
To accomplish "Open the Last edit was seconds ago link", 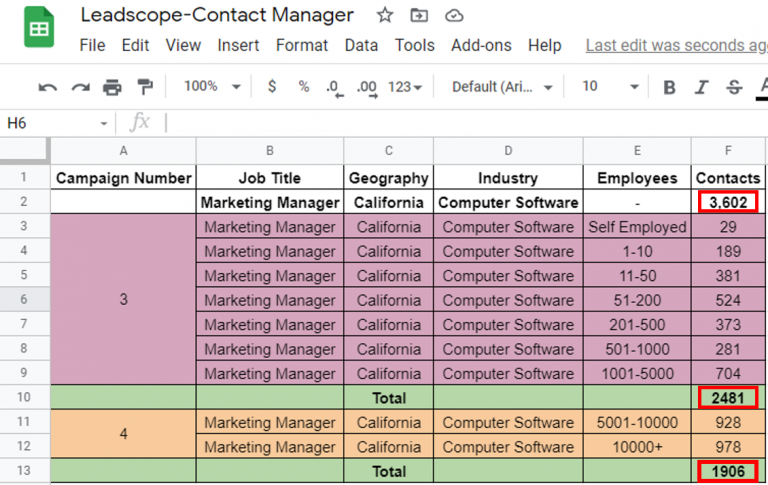I will pyautogui.click(x=676, y=46).
